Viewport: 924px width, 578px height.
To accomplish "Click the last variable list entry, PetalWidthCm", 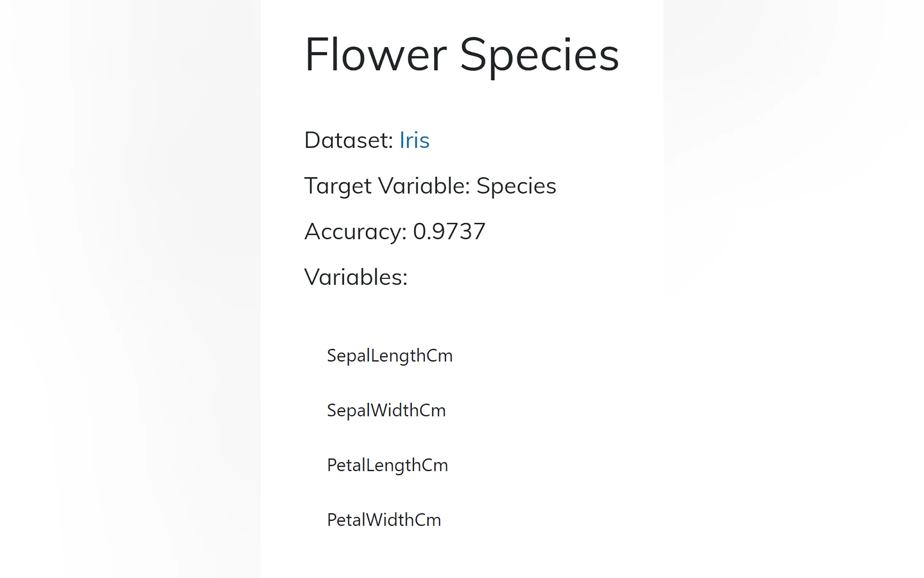I will [x=384, y=520].
